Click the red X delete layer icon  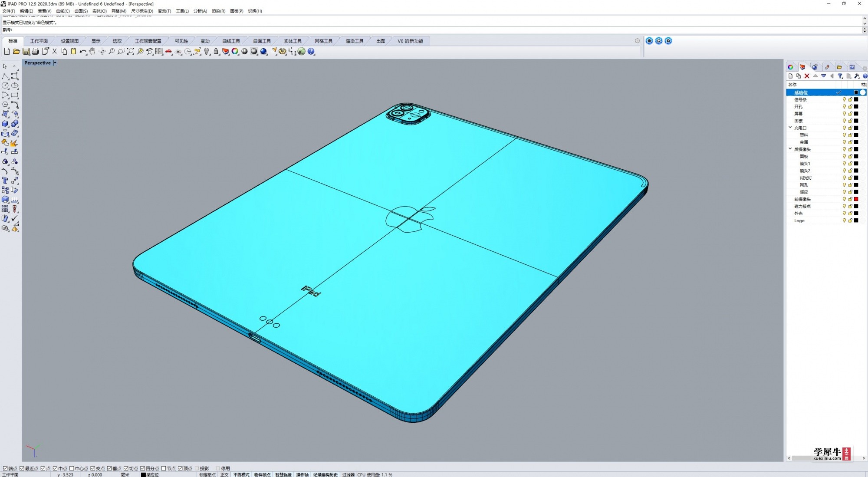[x=807, y=76]
